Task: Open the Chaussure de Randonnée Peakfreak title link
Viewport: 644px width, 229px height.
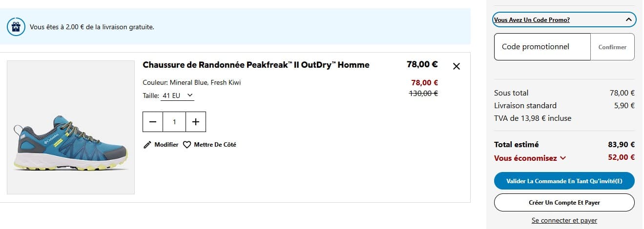Action: [x=256, y=65]
